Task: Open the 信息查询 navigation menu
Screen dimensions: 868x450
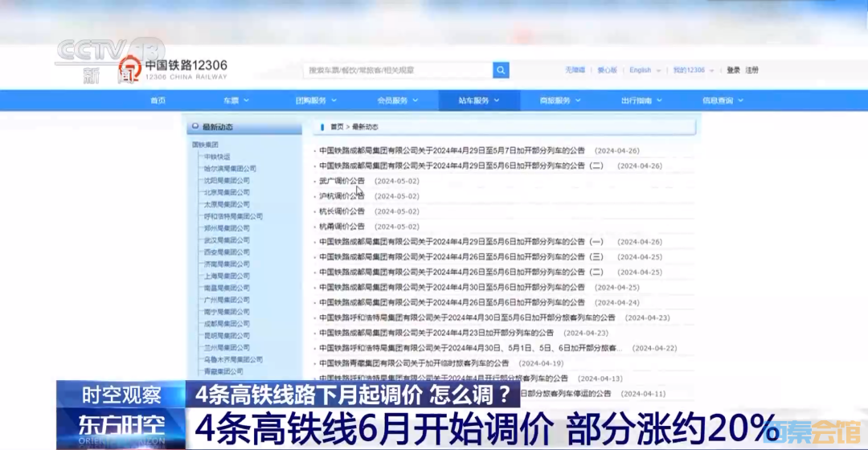Action: coord(722,100)
